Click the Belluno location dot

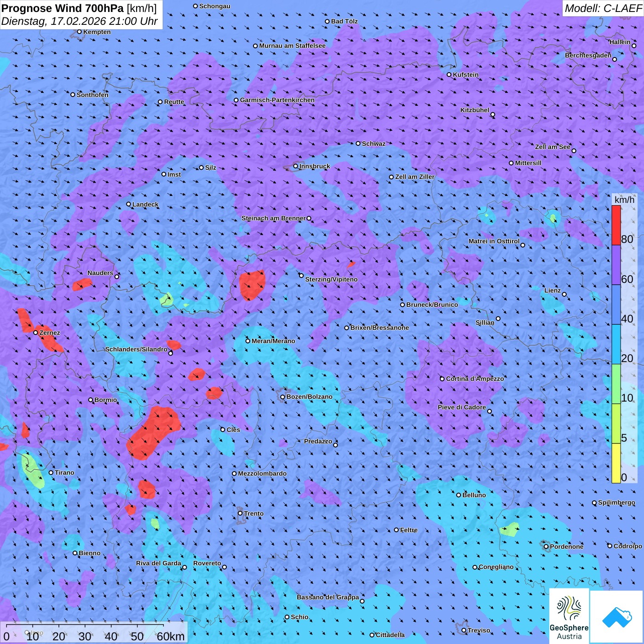point(459,495)
